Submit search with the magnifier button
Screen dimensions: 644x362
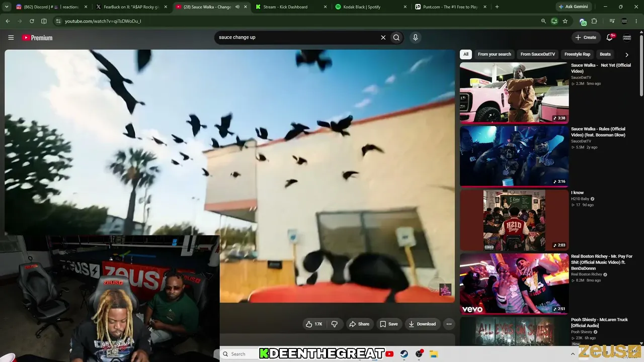(396, 37)
